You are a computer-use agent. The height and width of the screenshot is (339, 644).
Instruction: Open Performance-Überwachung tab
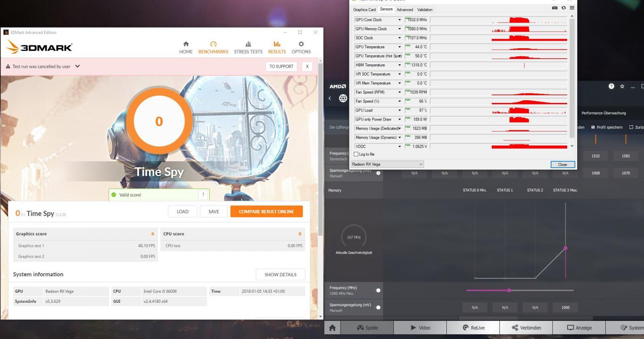click(x=603, y=113)
